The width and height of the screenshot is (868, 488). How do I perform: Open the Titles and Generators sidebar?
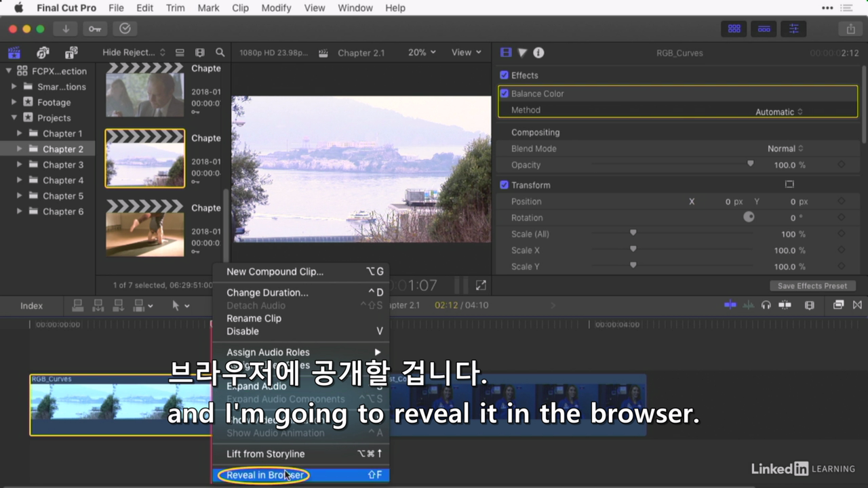click(x=71, y=52)
